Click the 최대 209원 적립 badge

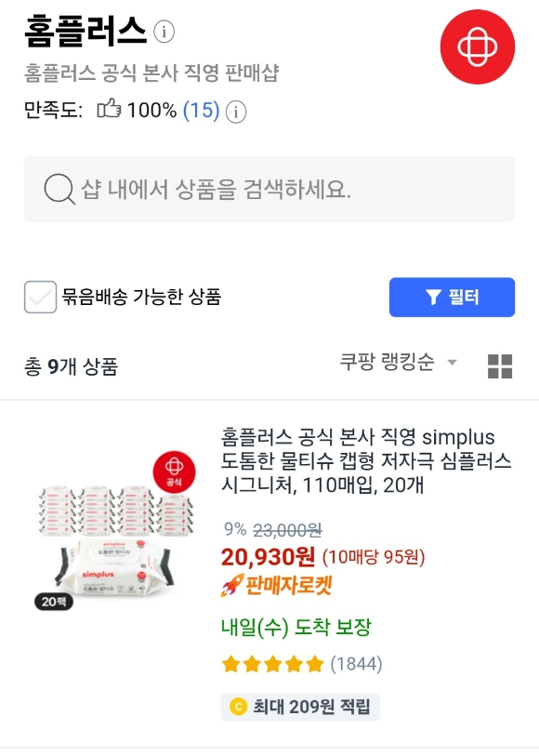pos(300,707)
